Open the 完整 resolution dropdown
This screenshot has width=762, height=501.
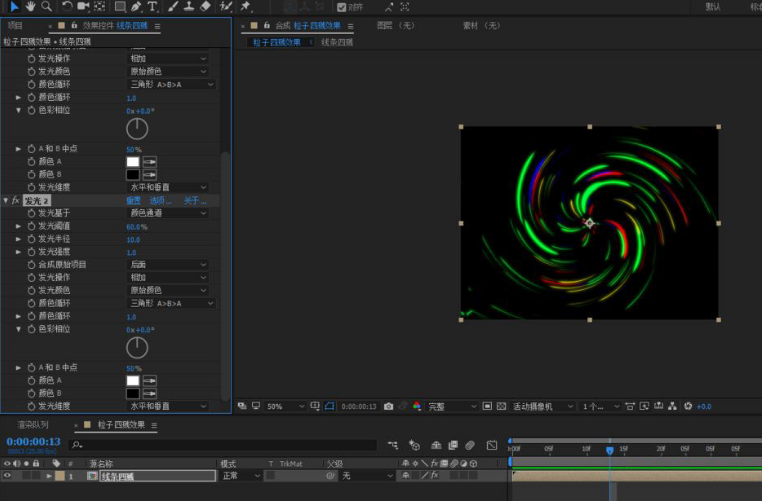451,406
